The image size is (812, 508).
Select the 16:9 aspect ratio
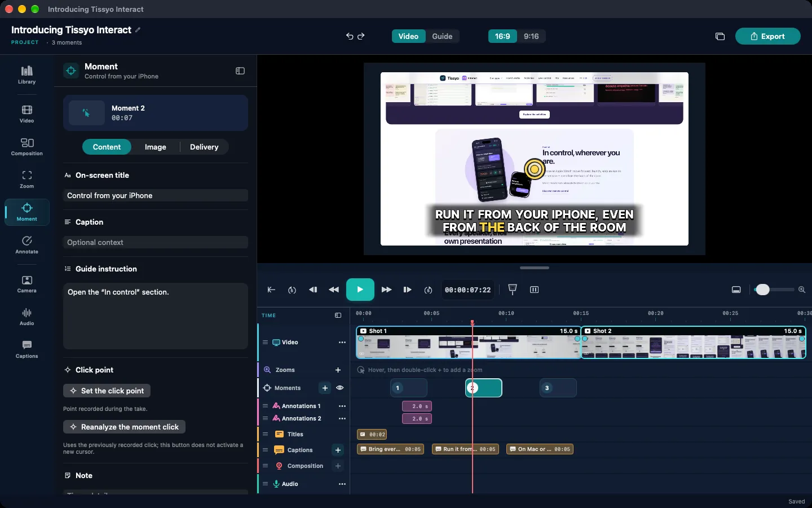[502, 36]
